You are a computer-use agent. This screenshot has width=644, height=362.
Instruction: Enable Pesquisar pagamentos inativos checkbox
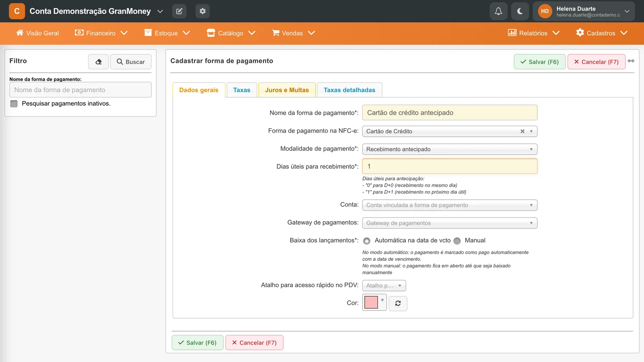coord(14,104)
